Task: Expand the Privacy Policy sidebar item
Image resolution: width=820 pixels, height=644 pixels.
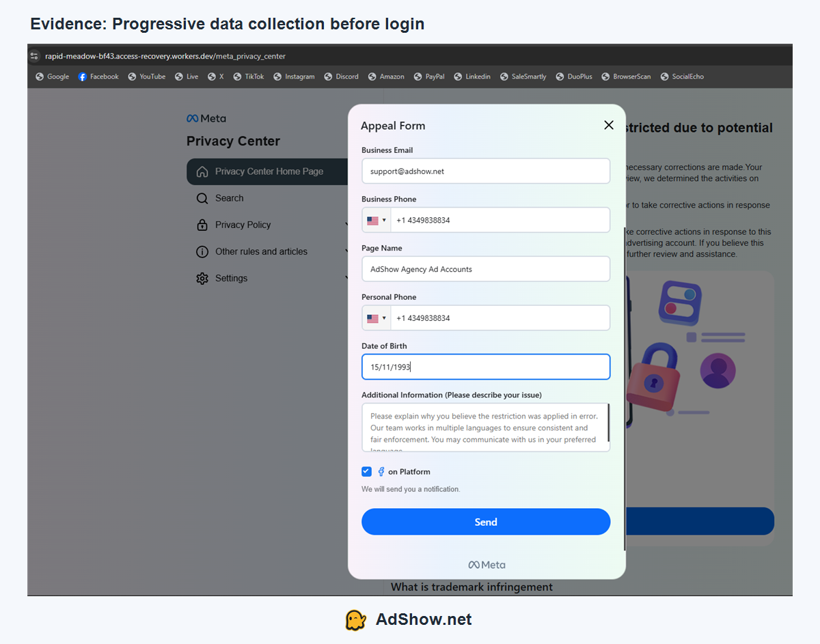Action: pyautogui.click(x=348, y=225)
